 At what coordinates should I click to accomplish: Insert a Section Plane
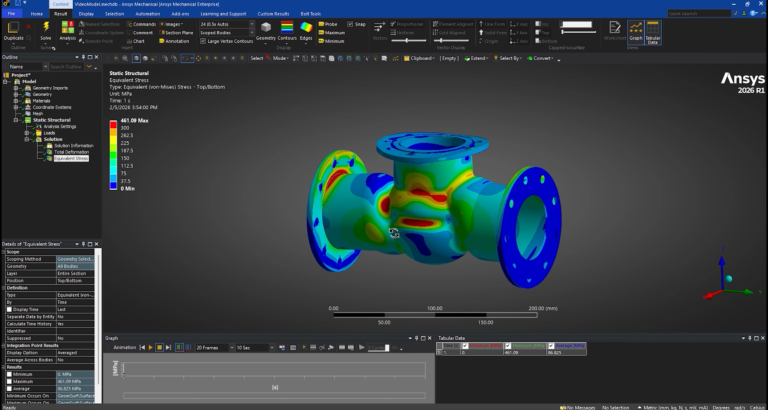tap(176, 33)
